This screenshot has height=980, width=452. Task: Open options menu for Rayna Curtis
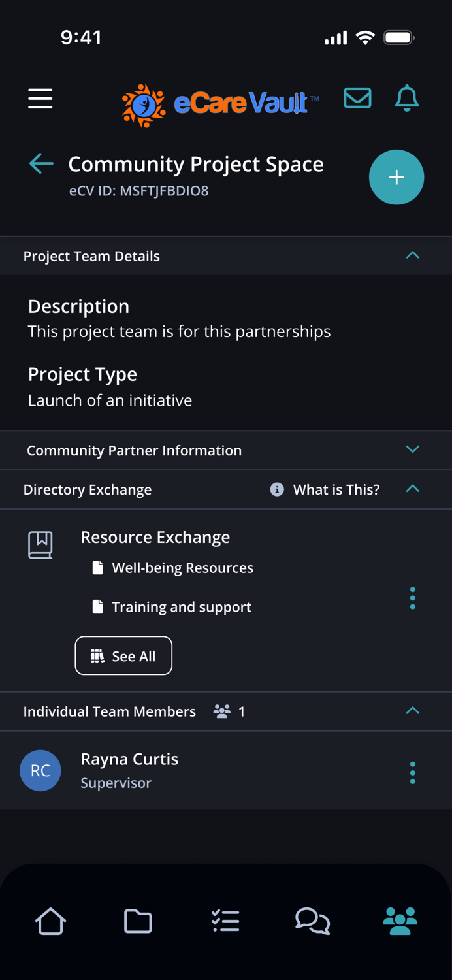[x=412, y=772]
